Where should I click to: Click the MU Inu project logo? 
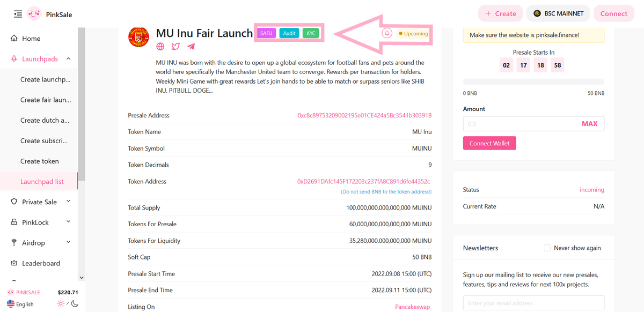[138, 36]
